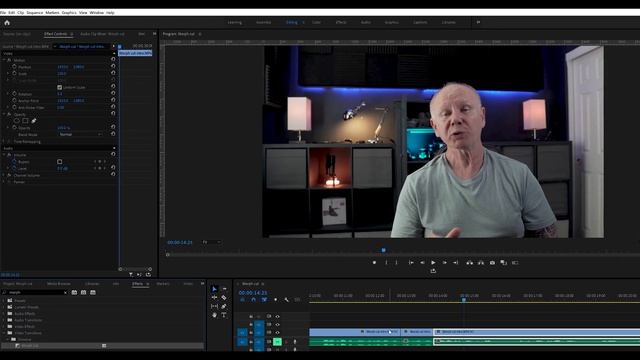Switch to the Media Browser tab

coord(59,284)
